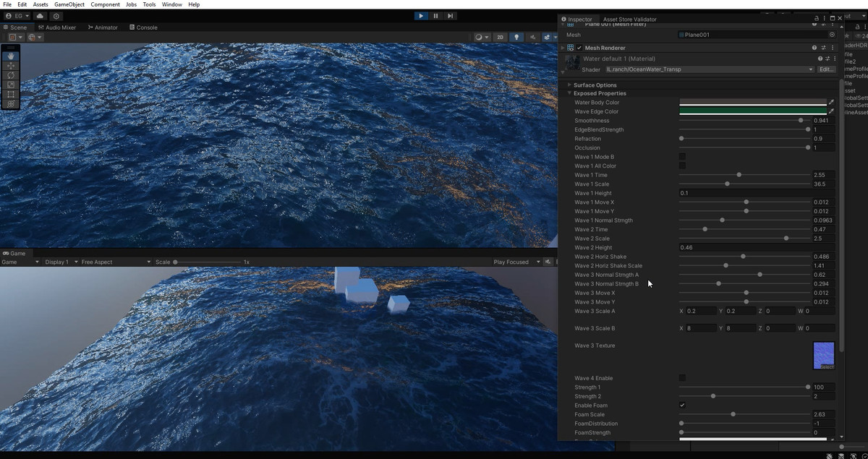
Task: Click the Wave 1 Height input field
Action: [x=757, y=193]
